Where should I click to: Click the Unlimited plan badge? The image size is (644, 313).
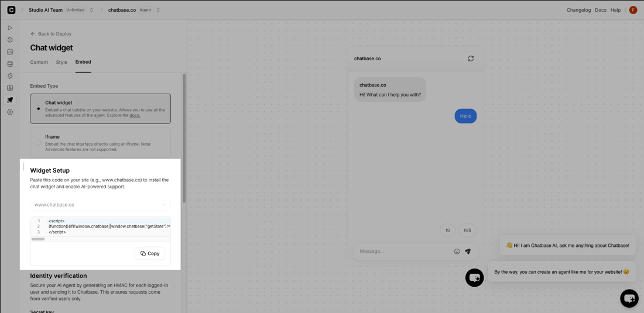click(75, 11)
